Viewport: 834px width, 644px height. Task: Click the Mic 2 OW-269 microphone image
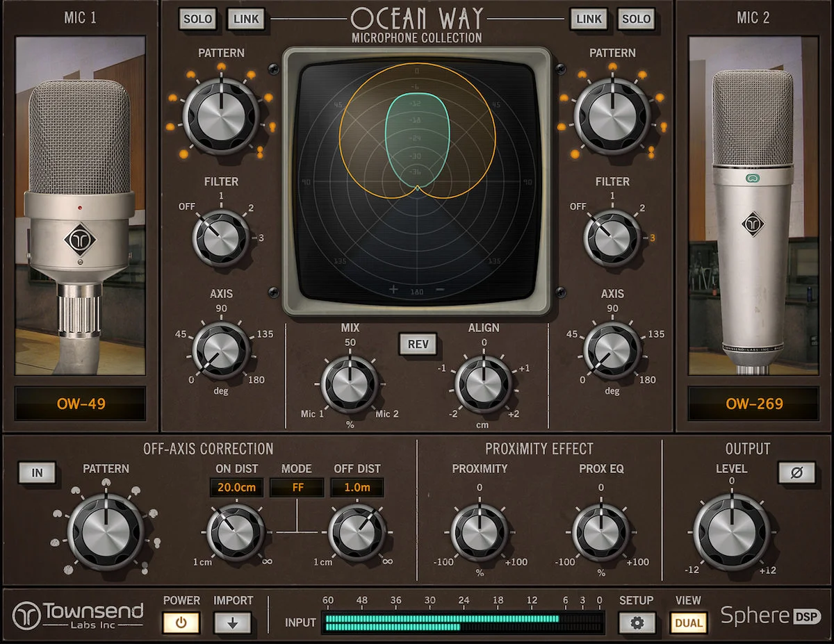coord(754,206)
